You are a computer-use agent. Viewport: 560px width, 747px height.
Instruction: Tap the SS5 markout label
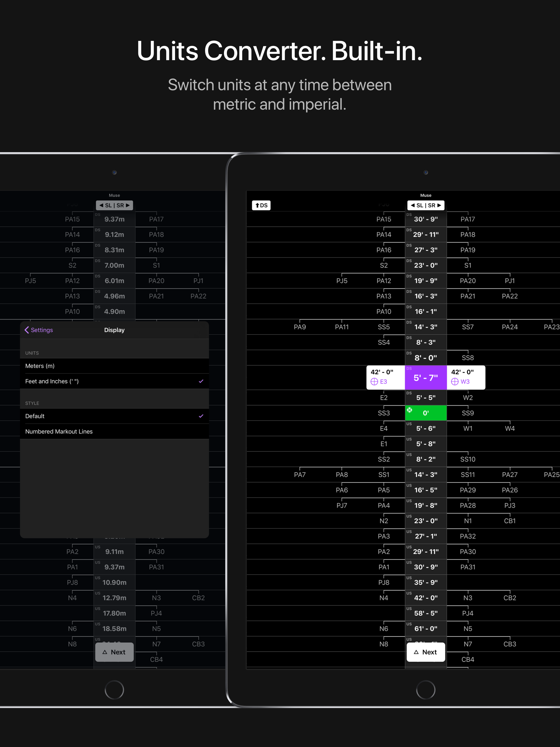point(384,327)
